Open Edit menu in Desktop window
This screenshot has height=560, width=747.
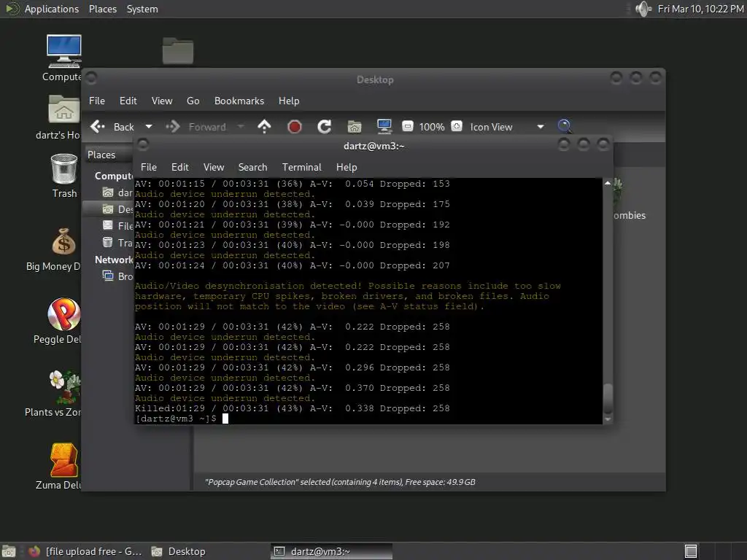click(128, 101)
